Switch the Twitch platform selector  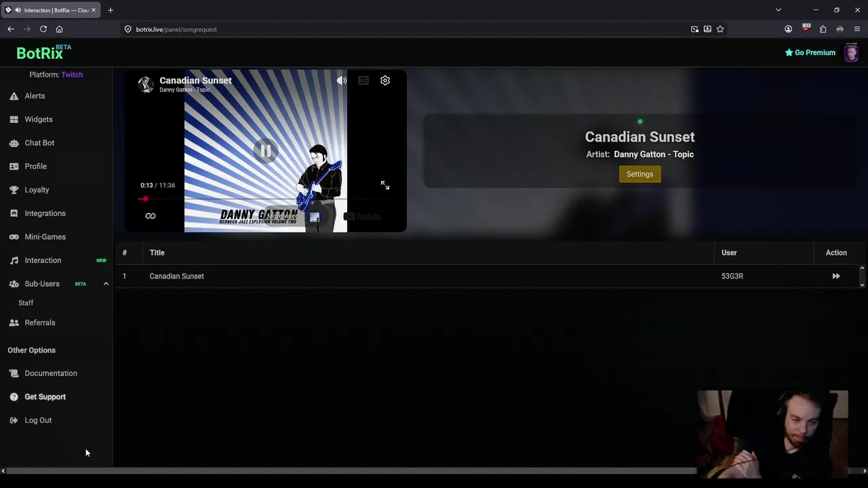click(72, 75)
